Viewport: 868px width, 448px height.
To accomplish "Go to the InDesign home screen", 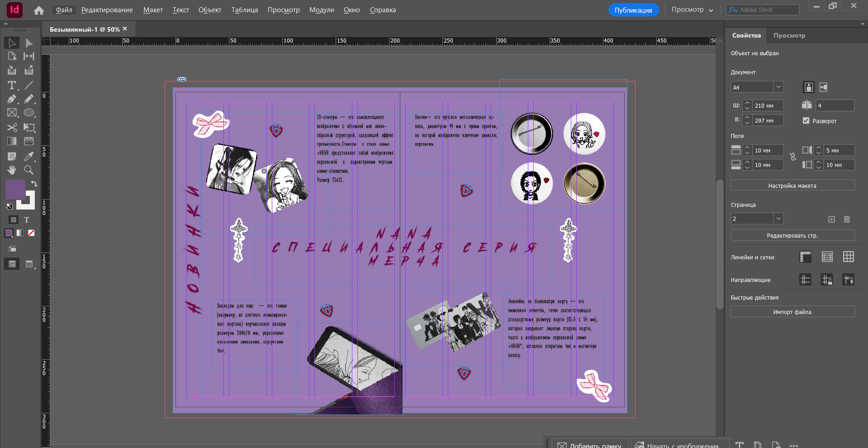I will click(39, 10).
